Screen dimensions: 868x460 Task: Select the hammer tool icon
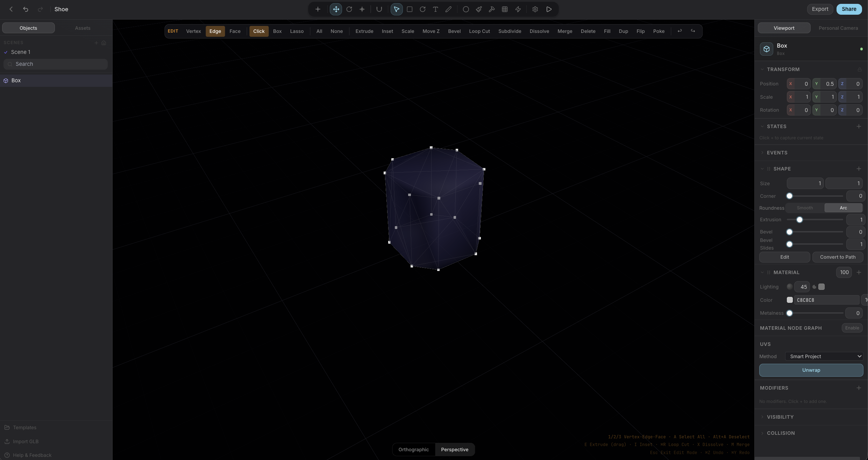click(x=492, y=9)
